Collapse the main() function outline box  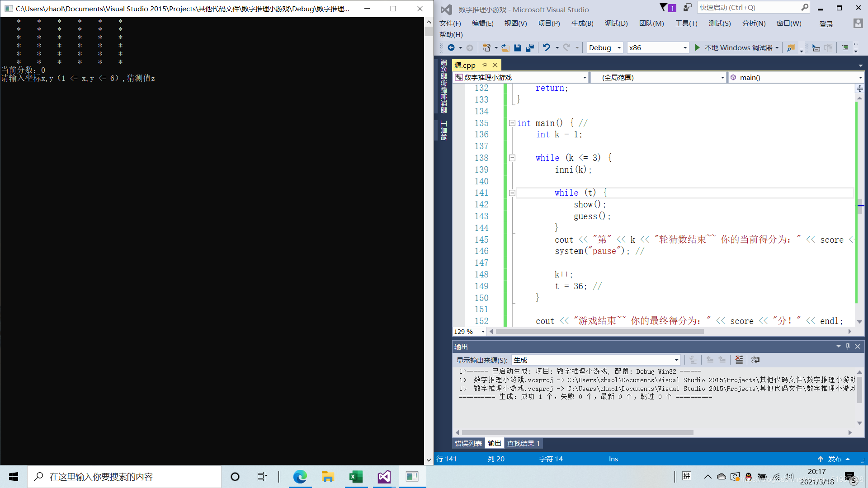click(x=512, y=123)
